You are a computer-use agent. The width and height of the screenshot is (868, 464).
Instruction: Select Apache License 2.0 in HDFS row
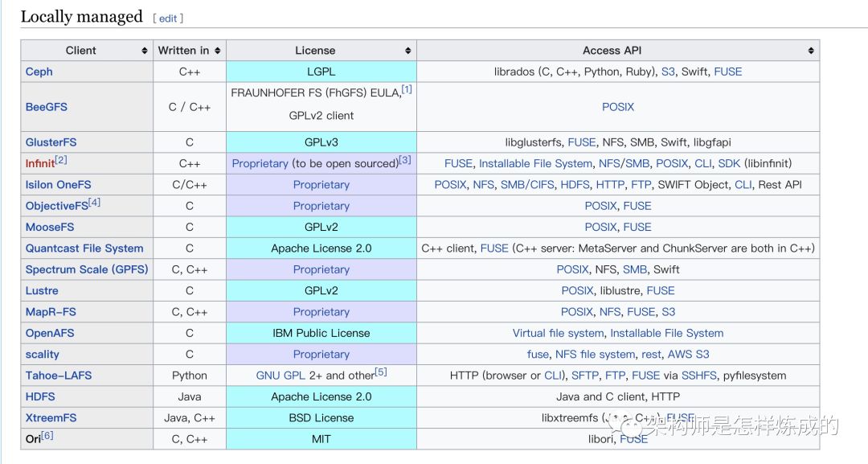point(321,396)
